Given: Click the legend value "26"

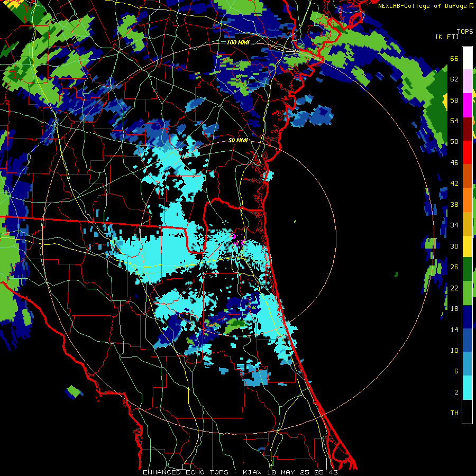Looking at the screenshot, I should click(x=454, y=267).
